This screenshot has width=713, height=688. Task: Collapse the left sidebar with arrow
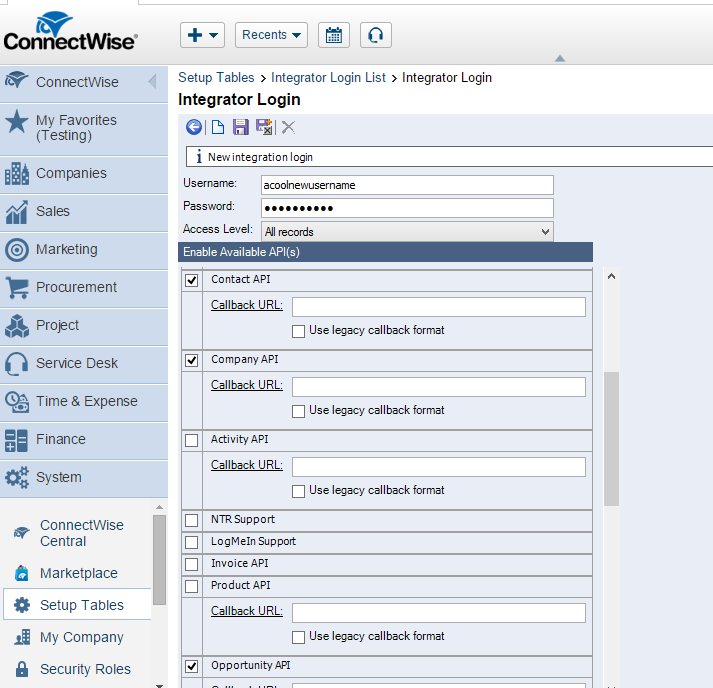(x=153, y=82)
